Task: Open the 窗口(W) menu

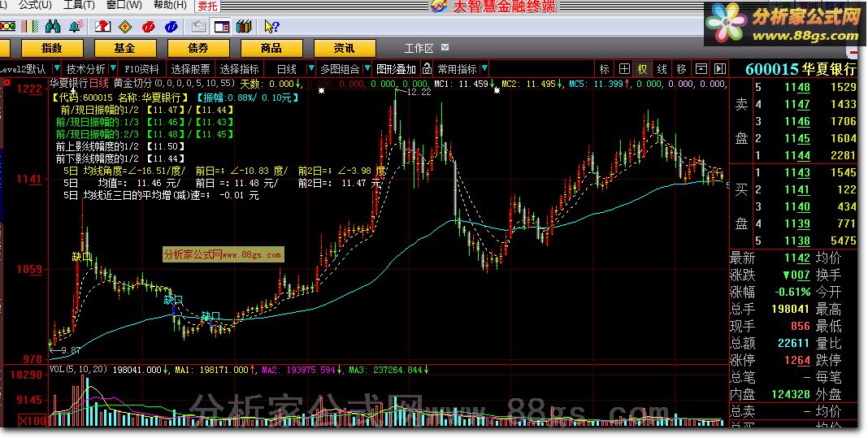Action: [x=124, y=5]
